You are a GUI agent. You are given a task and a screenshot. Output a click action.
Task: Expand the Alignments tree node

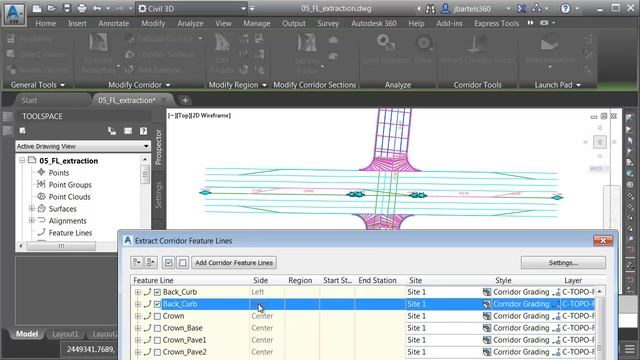pyautogui.click(x=31, y=220)
